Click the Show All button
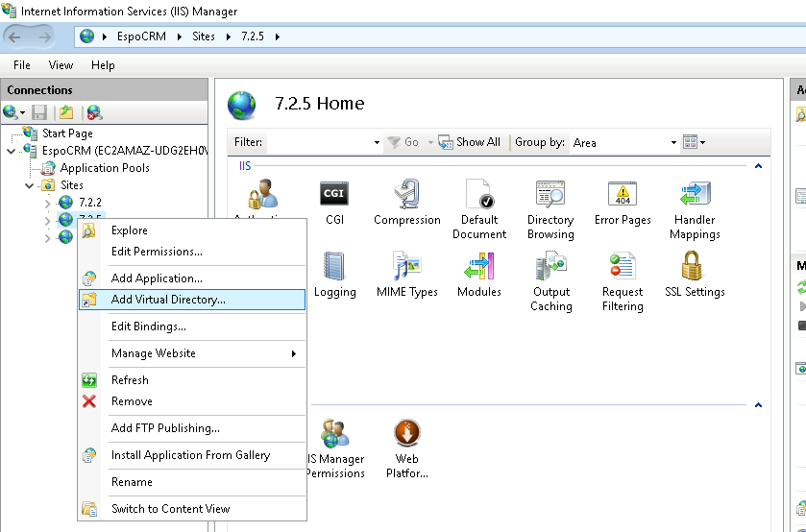806x532 pixels. tap(470, 142)
